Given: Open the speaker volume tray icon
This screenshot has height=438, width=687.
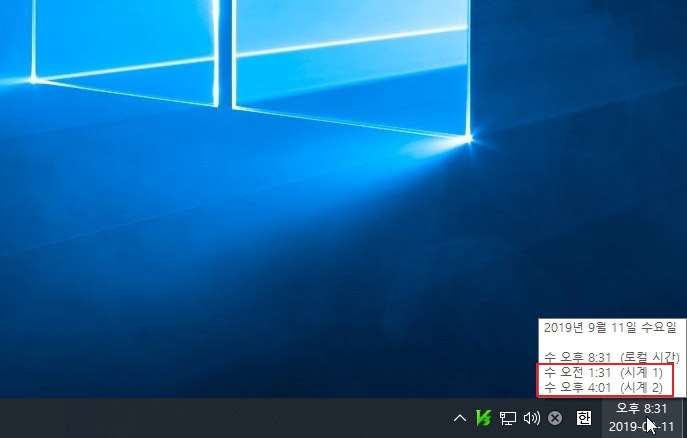Looking at the screenshot, I should 531,418.
